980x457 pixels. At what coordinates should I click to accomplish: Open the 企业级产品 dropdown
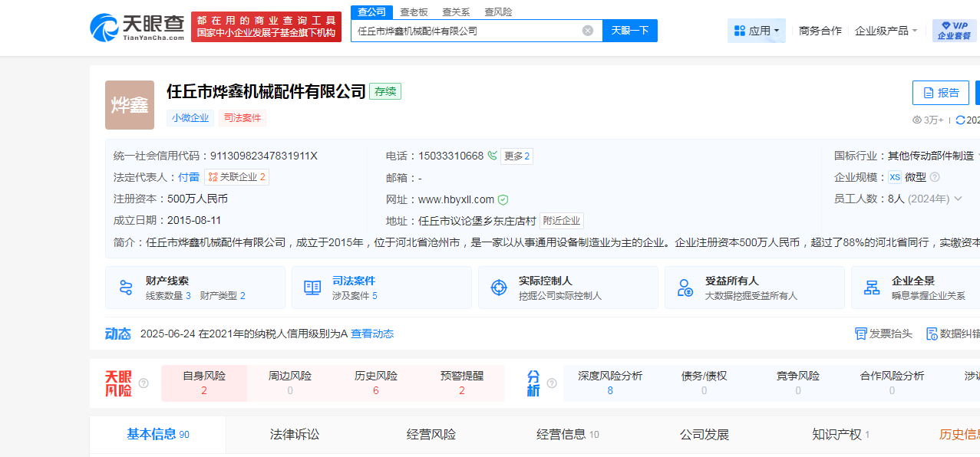tap(886, 31)
